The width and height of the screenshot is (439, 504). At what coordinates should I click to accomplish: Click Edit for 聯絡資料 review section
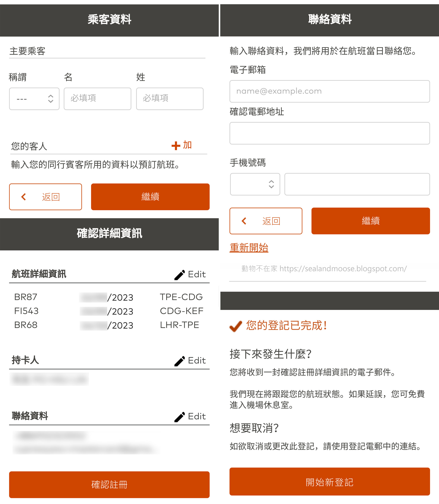(197, 416)
